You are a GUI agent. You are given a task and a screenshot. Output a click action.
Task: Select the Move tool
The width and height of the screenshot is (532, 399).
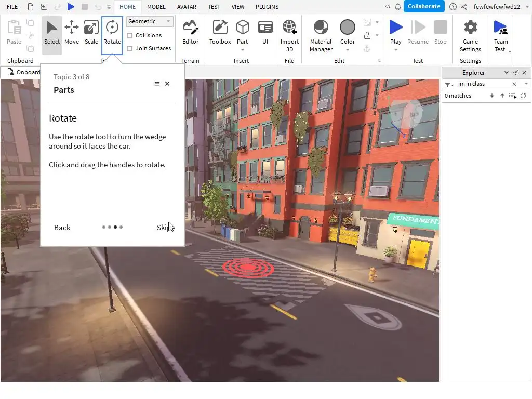(x=72, y=33)
